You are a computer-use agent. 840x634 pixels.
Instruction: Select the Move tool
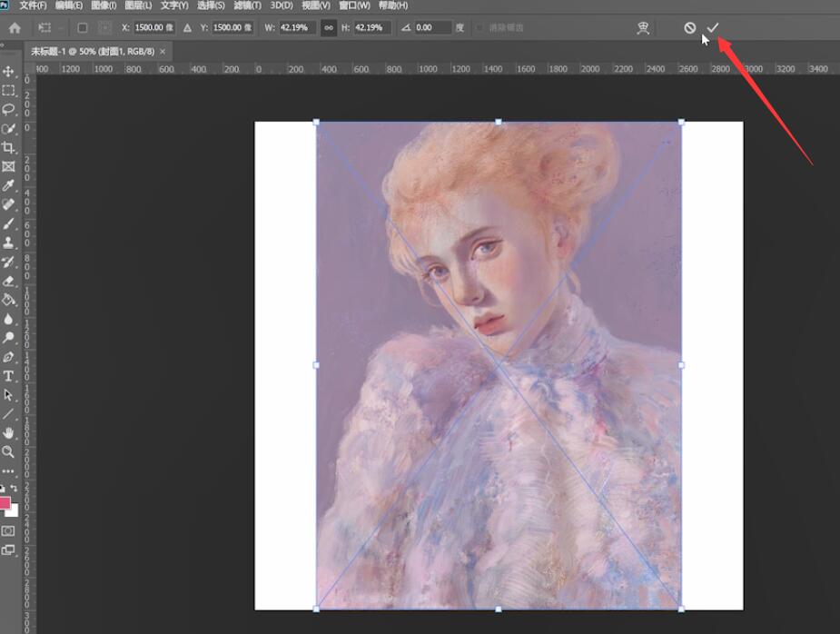[8, 71]
